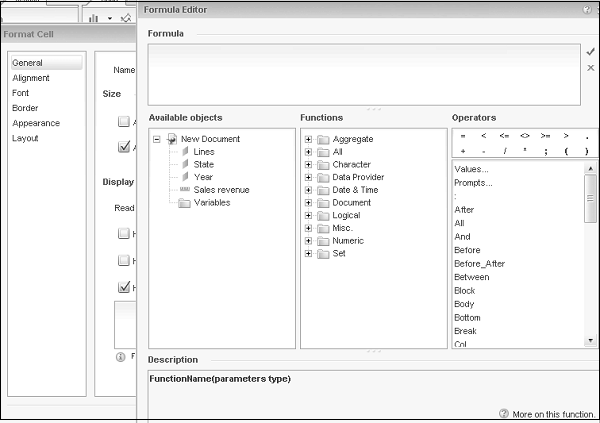600x423 pixels.
Task: Toggle the first unchecked checkbox under Display
Action: 124,234
